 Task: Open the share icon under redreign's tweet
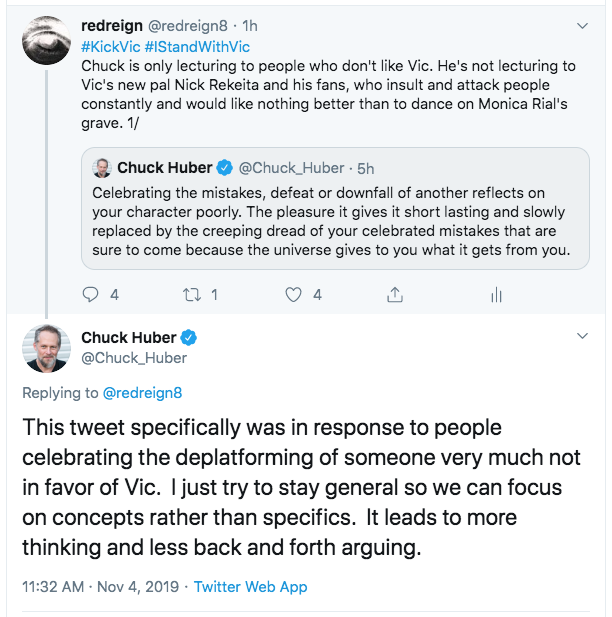click(x=395, y=294)
